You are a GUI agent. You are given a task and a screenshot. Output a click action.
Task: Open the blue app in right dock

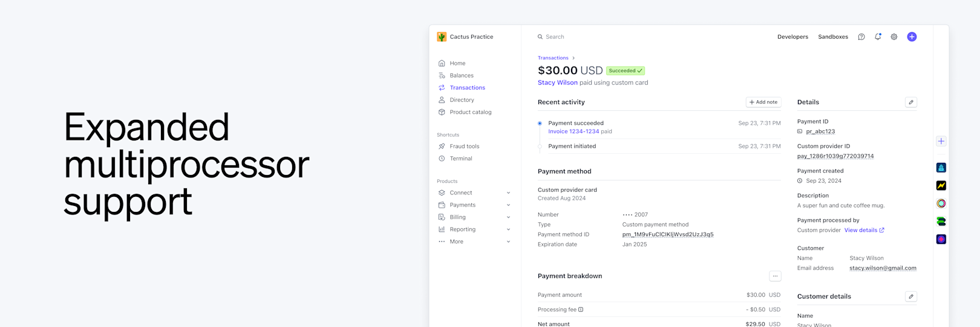941,168
